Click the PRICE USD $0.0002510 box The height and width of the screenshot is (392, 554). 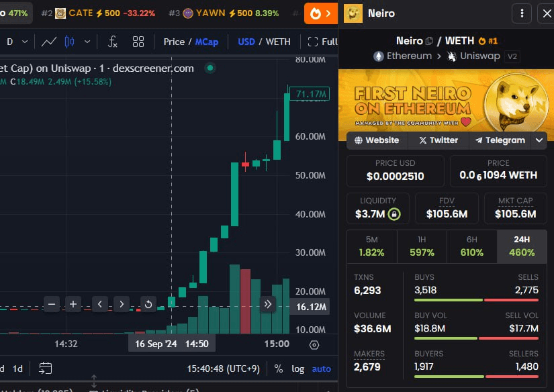(x=395, y=171)
